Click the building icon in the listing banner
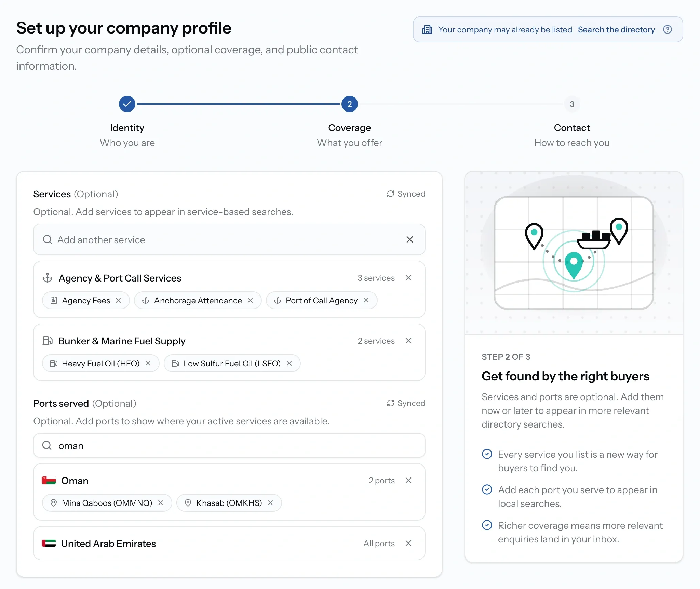The image size is (700, 589). click(427, 30)
